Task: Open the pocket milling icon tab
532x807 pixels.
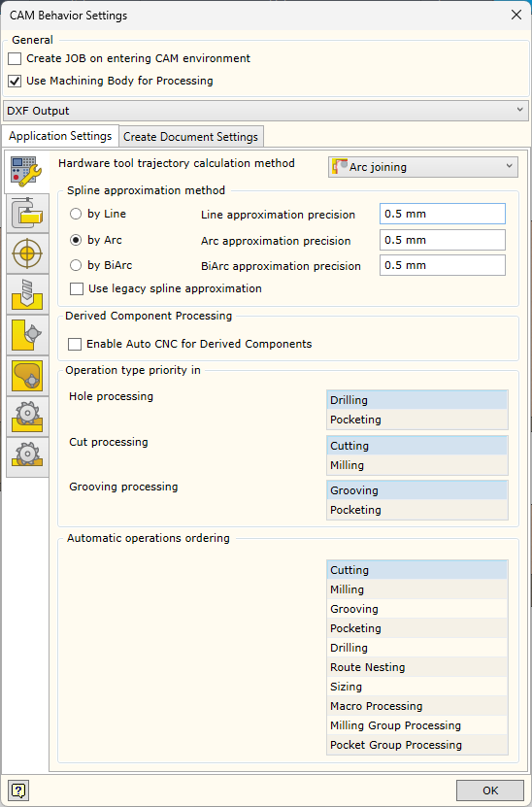Action: [27, 376]
